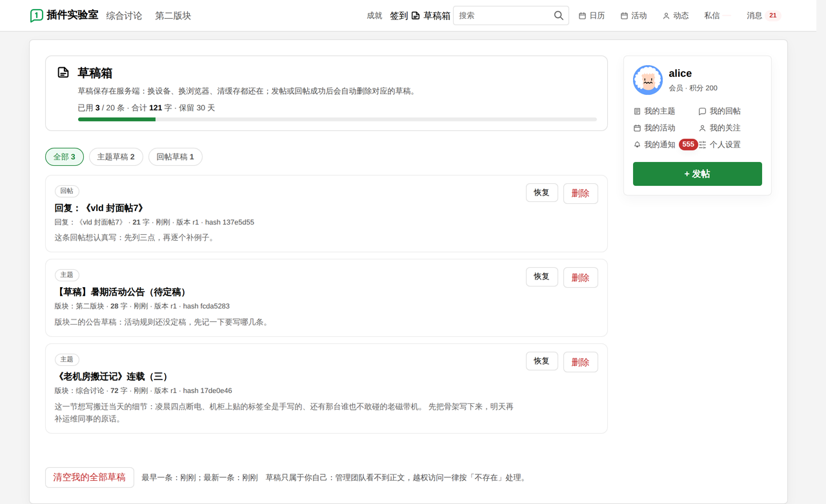Open draft title 回复：《vld 封面帖7》
This screenshot has width=826, height=504.
coord(99,208)
